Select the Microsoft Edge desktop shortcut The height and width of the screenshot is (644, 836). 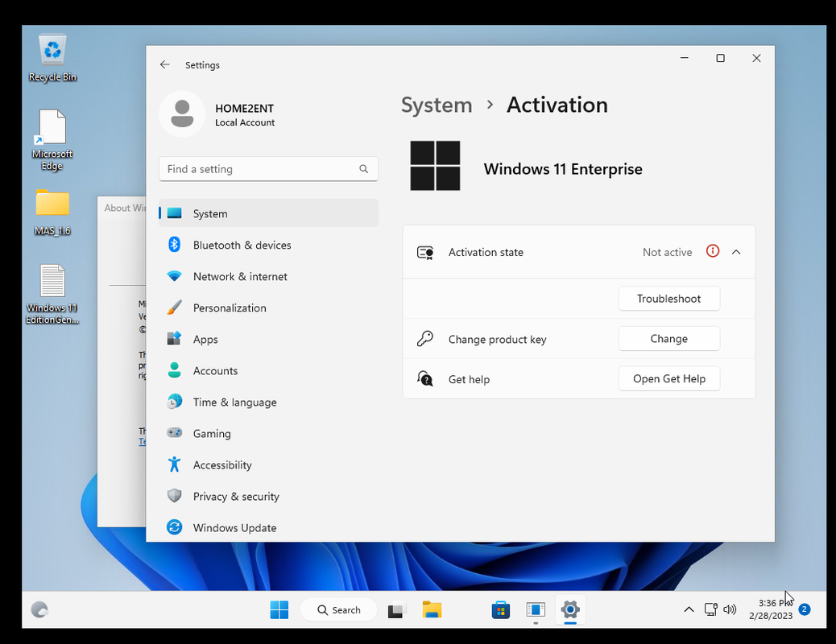pos(52,140)
